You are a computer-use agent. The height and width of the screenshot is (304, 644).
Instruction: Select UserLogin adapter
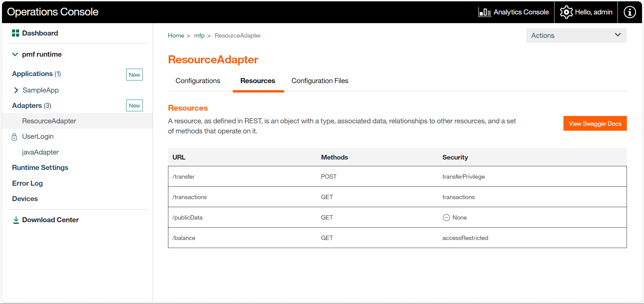click(38, 136)
